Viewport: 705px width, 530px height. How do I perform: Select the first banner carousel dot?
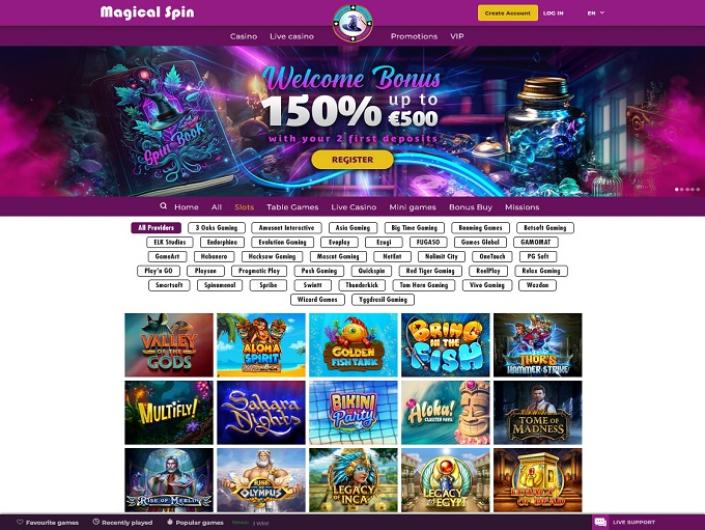click(x=677, y=190)
